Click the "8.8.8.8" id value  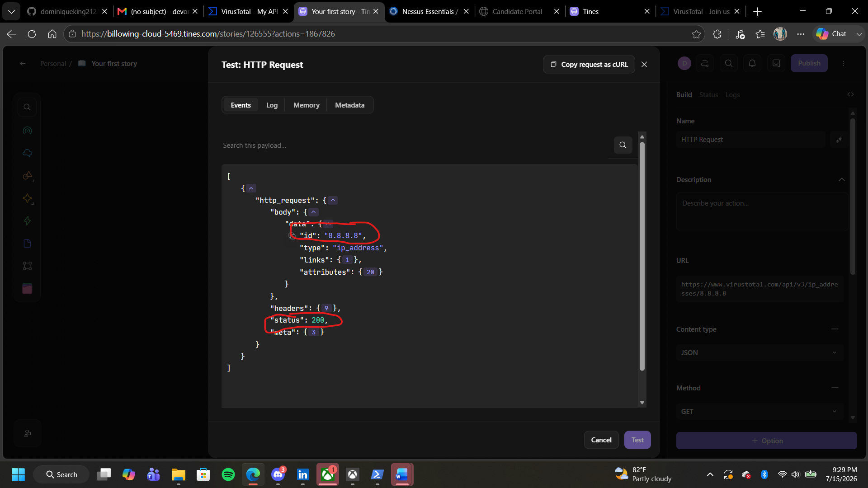pyautogui.click(x=343, y=236)
